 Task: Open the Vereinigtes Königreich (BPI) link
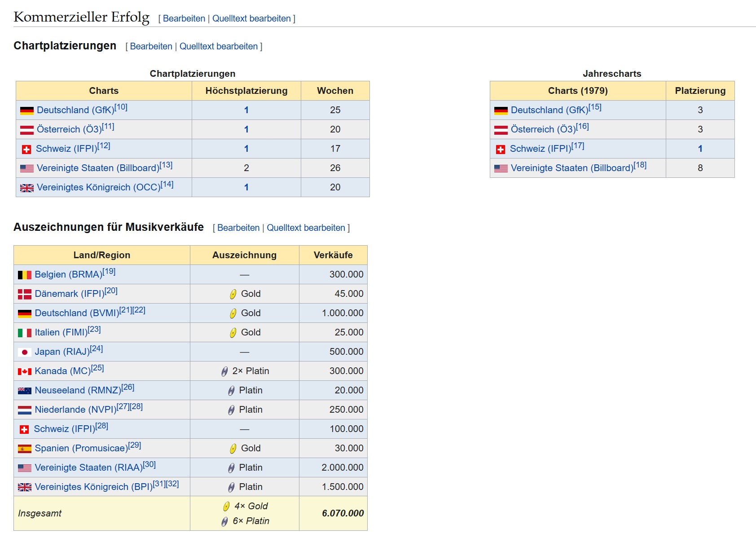pyautogui.click(x=94, y=487)
